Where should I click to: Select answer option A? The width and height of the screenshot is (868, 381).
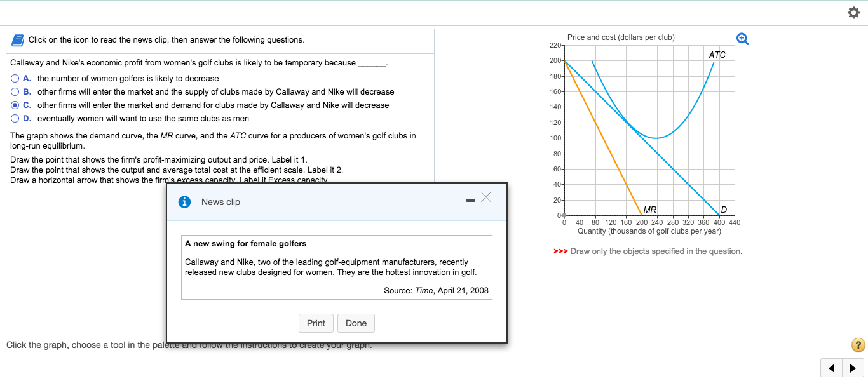tap(15, 79)
